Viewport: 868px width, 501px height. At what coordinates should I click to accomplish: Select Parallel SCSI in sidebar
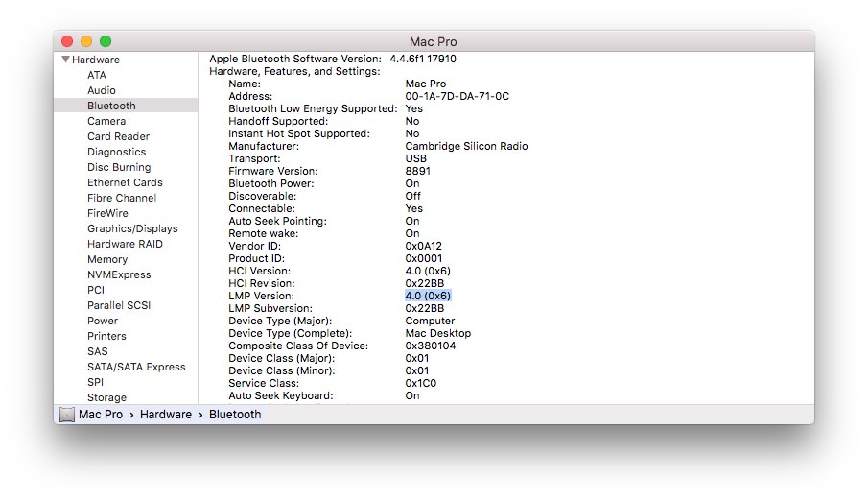point(119,305)
